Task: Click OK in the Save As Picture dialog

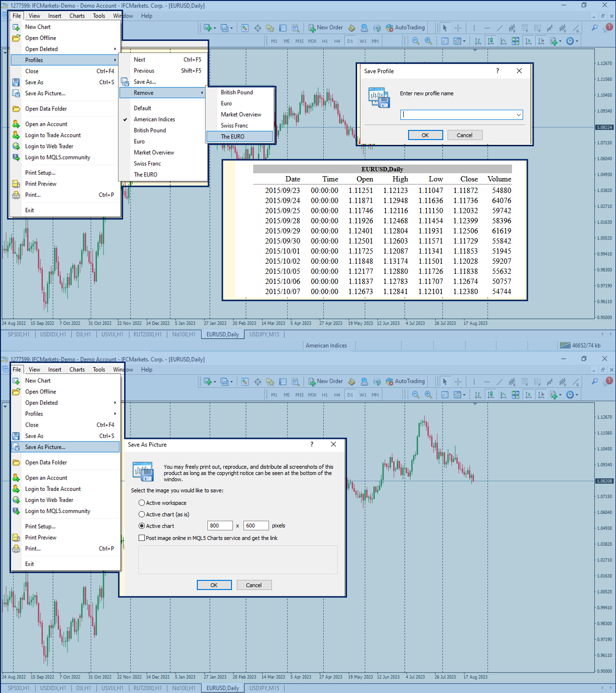Action: click(214, 585)
